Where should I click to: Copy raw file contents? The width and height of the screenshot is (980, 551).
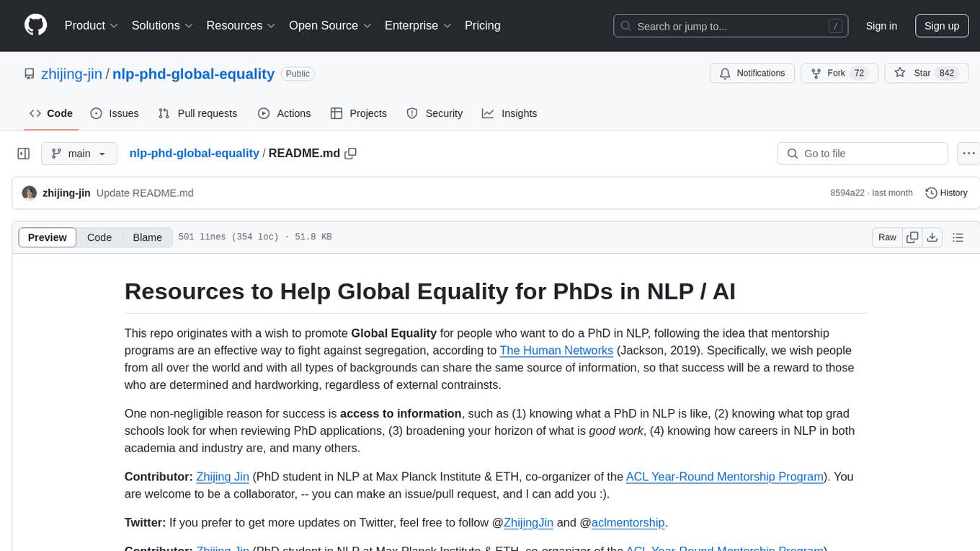click(912, 237)
